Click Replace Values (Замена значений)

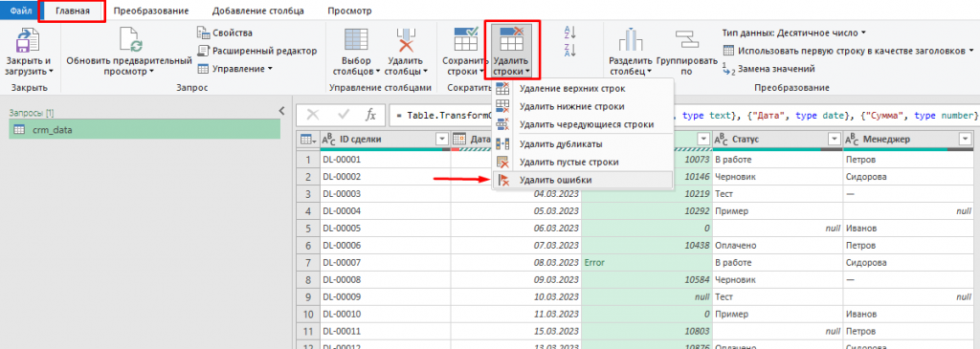click(x=768, y=69)
